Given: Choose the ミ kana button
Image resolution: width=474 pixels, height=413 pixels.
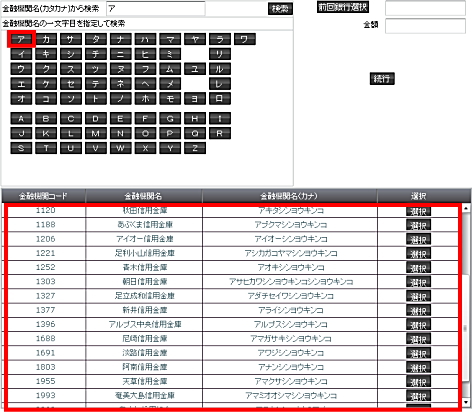Looking at the screenshot, I should click(x=170, y=54).
